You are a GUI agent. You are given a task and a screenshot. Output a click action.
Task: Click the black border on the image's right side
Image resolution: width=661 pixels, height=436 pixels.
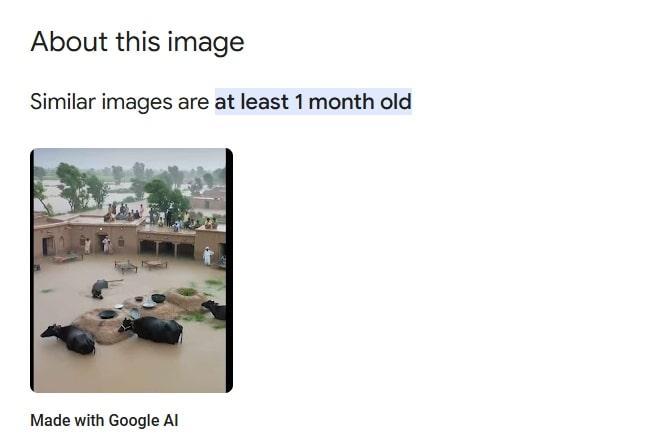coord(229,270)
